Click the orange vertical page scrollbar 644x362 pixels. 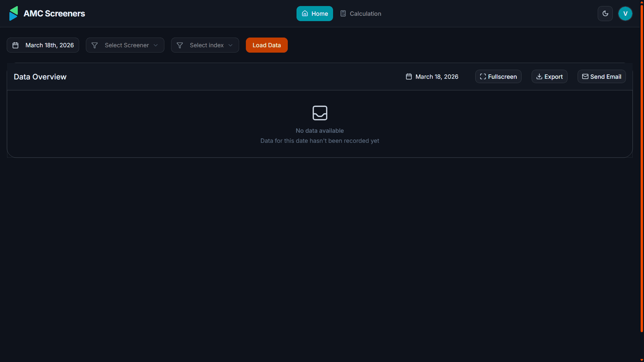click(641, 168)
